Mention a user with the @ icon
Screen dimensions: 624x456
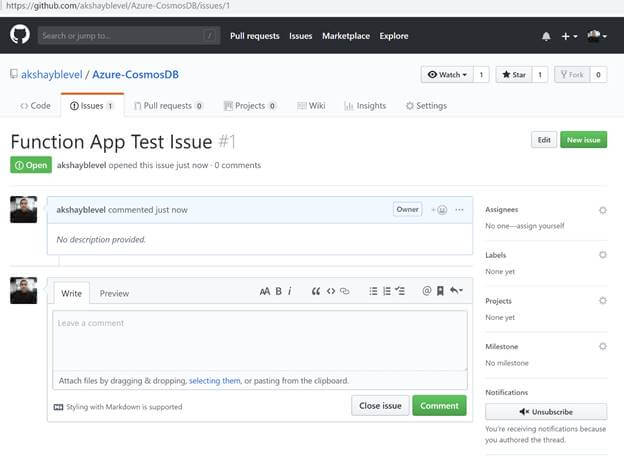(x=427, y=291)
